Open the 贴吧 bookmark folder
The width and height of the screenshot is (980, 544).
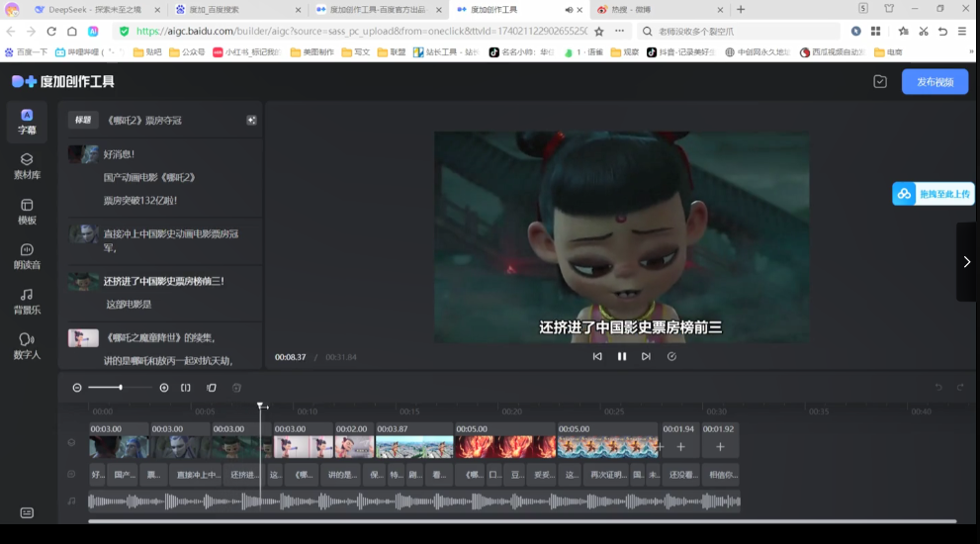[147, 51]
